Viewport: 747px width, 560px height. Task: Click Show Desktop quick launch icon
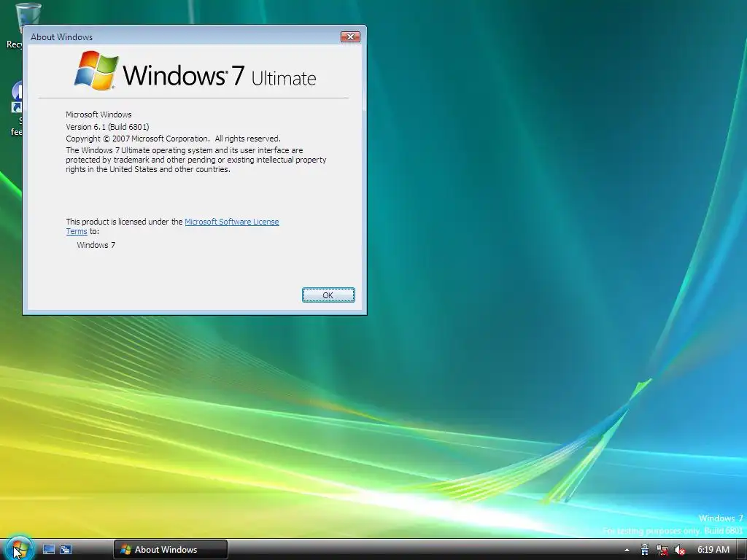tap(49, 550)
